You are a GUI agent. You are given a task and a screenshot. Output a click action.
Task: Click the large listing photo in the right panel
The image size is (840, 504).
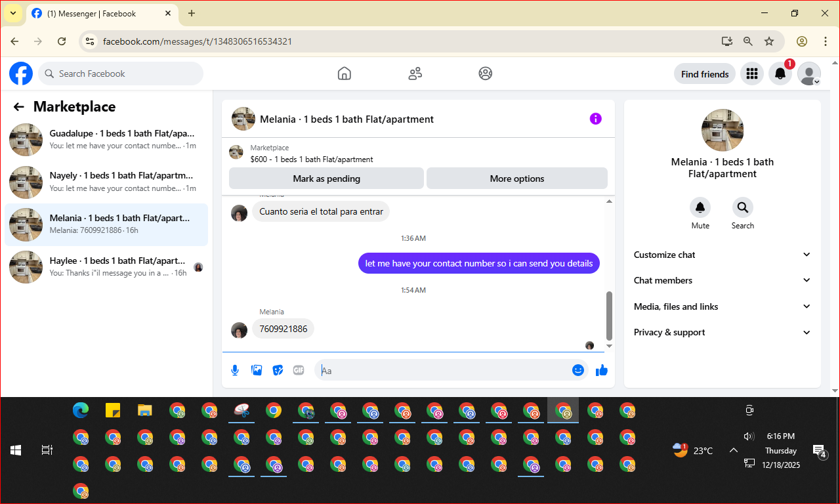click(723, 130)
